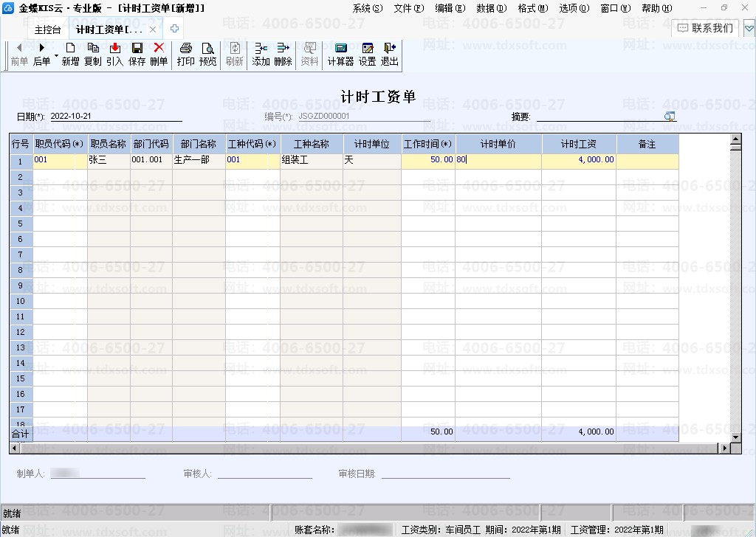Close the 计时工资单 tab

[x=152, y=30]
